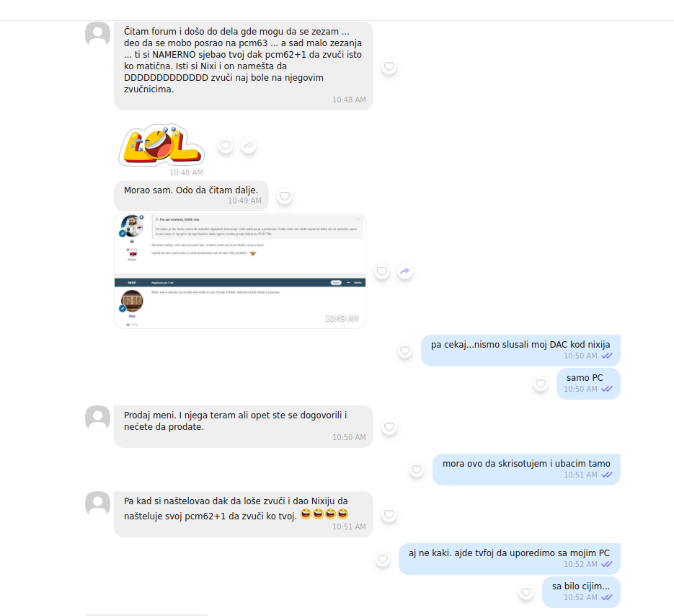Like the LOL sticker with heart icon
The height and width of the screenshot is (616, 674).
click(226, 146)
